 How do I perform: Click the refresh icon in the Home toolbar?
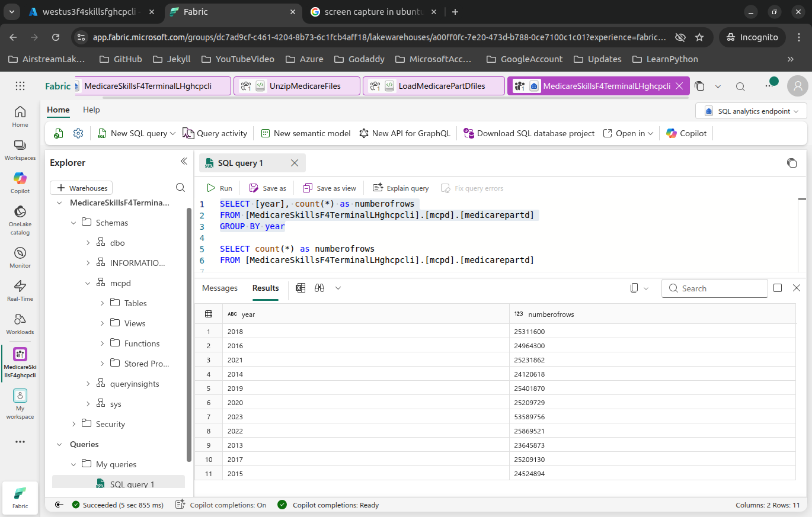[x=58, y=133]
